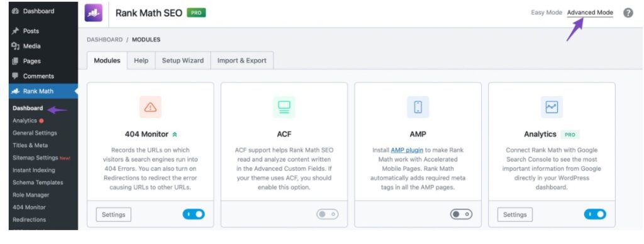
Task: Turn off the Analytics module toggle
Action: pyautogui.click(x=595, y=214)
